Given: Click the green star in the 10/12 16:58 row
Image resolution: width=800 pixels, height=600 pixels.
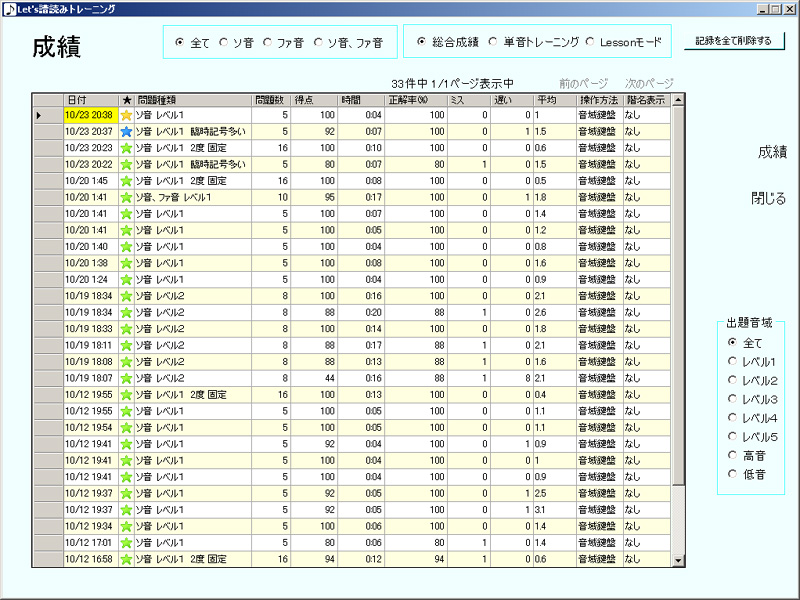Looking at the screenshot, I should coord(126,559).
